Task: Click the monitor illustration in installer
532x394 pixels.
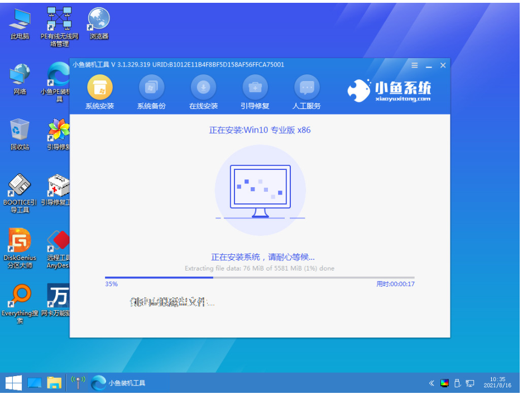Action: (260, 191)
